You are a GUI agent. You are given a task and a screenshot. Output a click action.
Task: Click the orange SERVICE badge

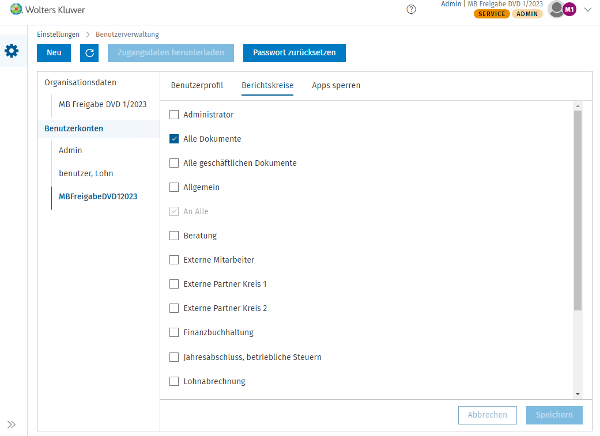pos(492,14)
